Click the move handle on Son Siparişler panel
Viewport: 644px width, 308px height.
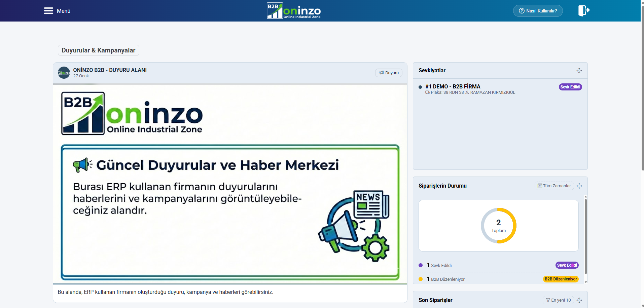click(579, 300)
